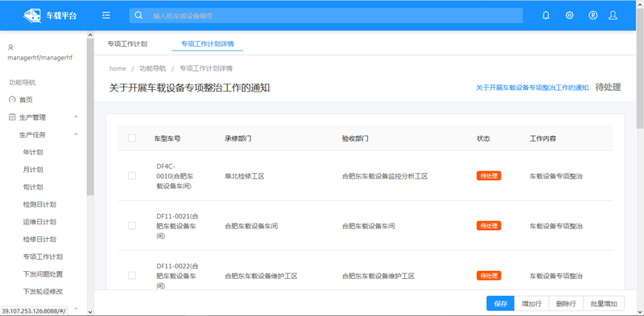Check the DF11-0022 row checkbox
The width and height of the screenshot is (644, 316).
pyautogui.click(x=132, y=276)
